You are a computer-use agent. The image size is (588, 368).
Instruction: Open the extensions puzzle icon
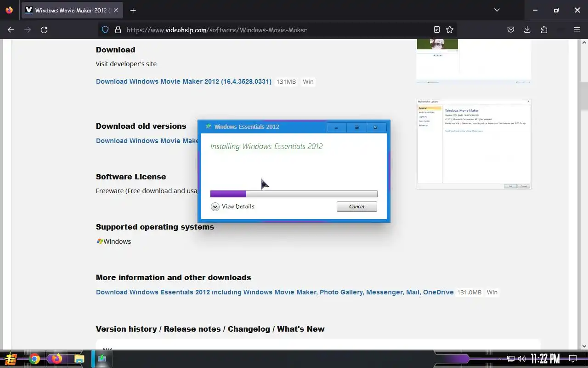point(544,29)
